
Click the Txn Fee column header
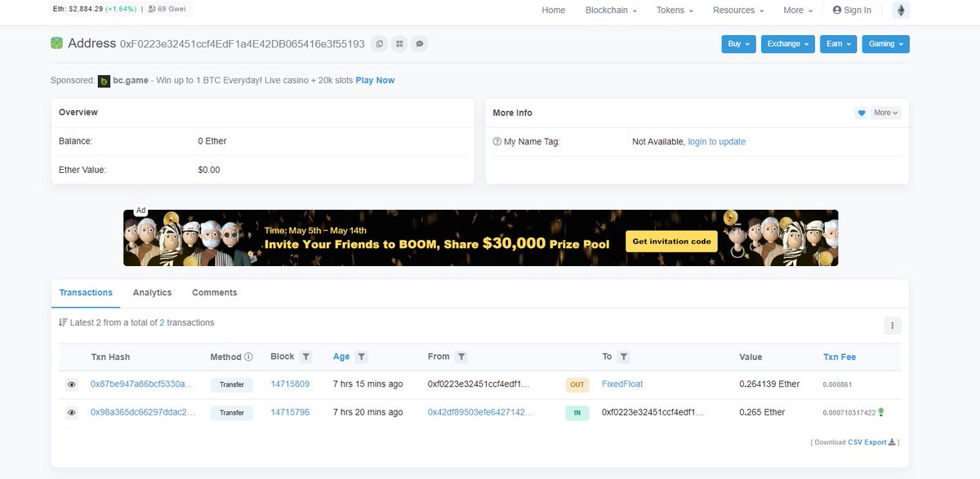click(840, 357)
